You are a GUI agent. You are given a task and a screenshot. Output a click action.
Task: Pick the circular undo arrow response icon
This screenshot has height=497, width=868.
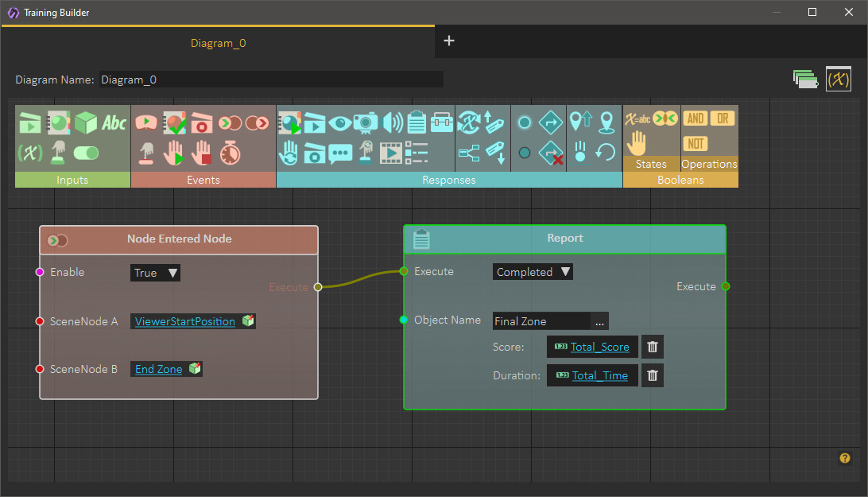coord(606,153)
